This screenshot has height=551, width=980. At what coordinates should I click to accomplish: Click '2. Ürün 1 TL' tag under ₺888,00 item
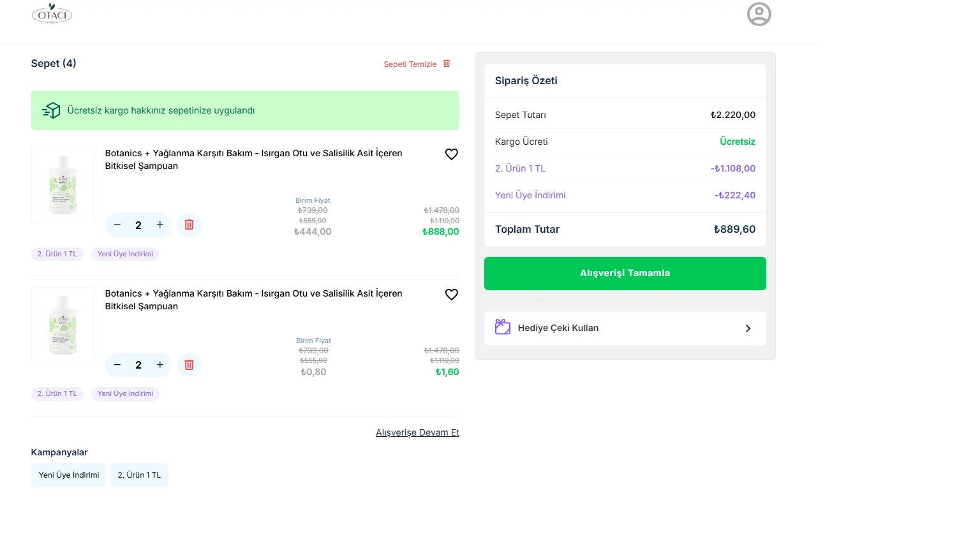pos(57,254)
